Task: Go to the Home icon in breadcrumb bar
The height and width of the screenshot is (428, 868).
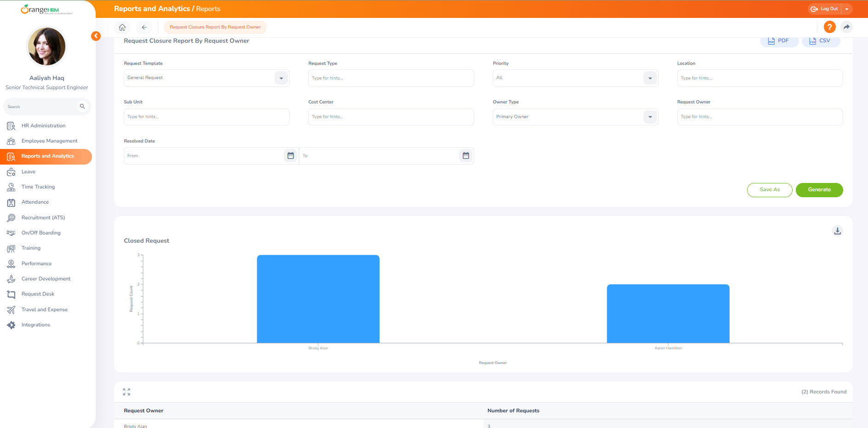Action: point(122,27)
